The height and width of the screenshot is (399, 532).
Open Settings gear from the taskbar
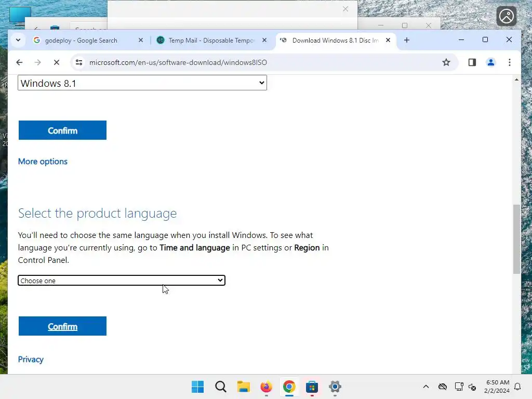coord(335,387)
